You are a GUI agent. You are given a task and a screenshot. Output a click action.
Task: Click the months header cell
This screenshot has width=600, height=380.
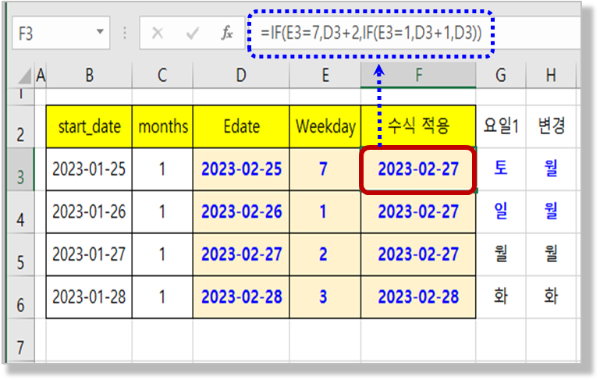(162, 127)
